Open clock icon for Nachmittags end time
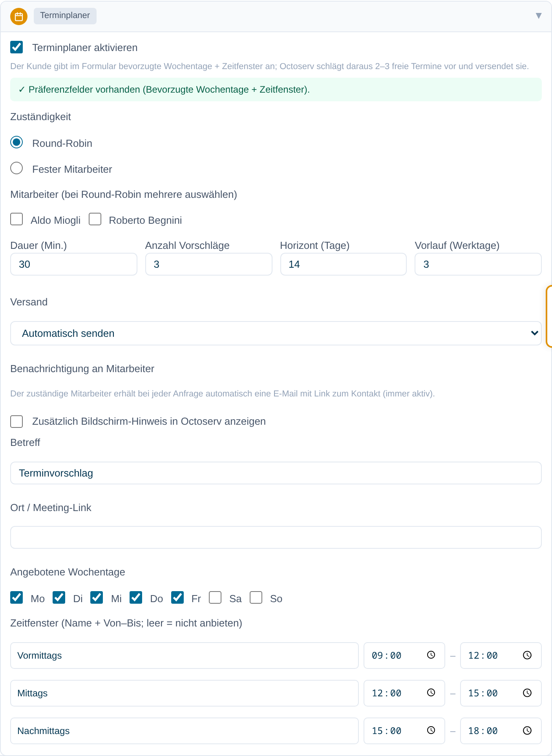 click(527, 730)
